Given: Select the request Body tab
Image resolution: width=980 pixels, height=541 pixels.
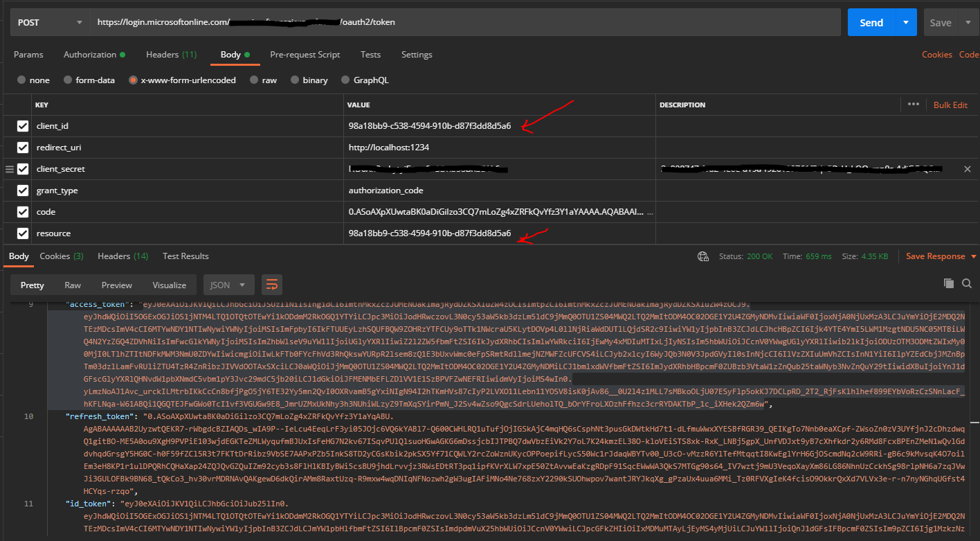Looking at the screenshot, I should [235, 55].
